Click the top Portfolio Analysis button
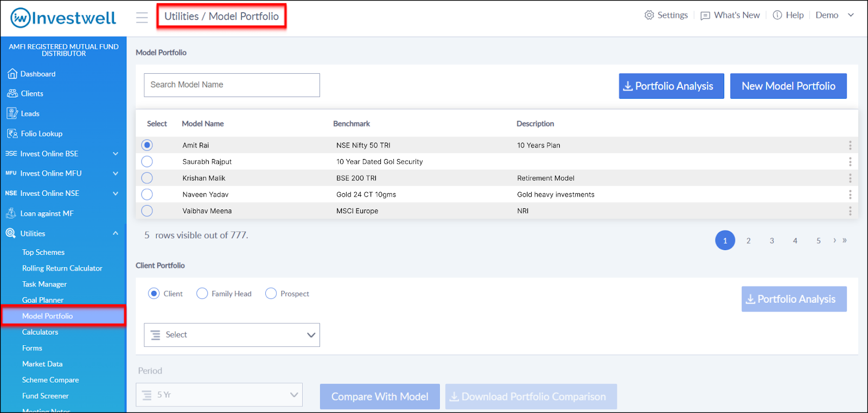This screenshot has width=868, height=413. (x=672, y=86)
